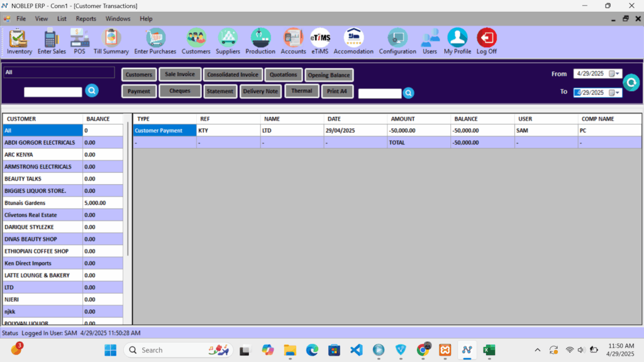
Task: Select the NJERI customer row
Action: 63,300
